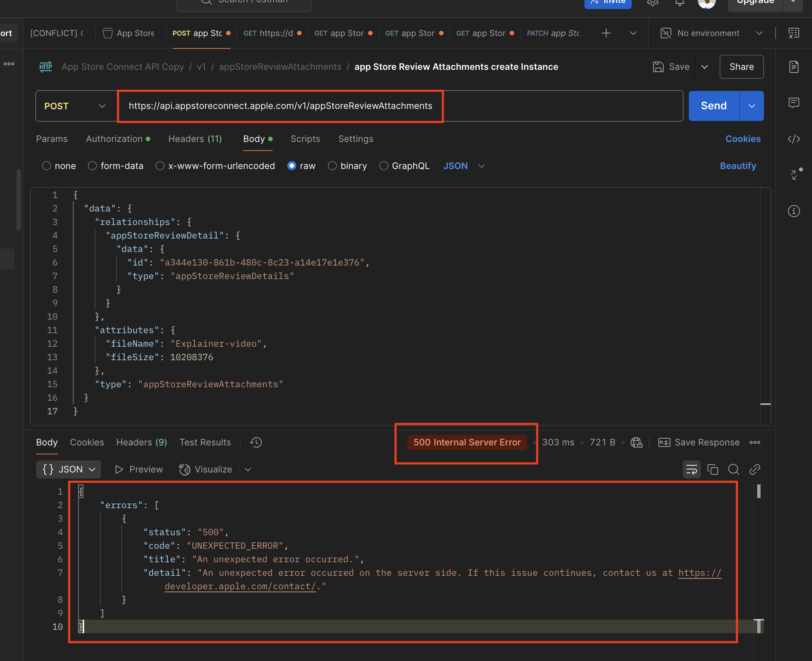Copy the response body with copy icon
Screen dimensions: 812x661
click(712, 469)
